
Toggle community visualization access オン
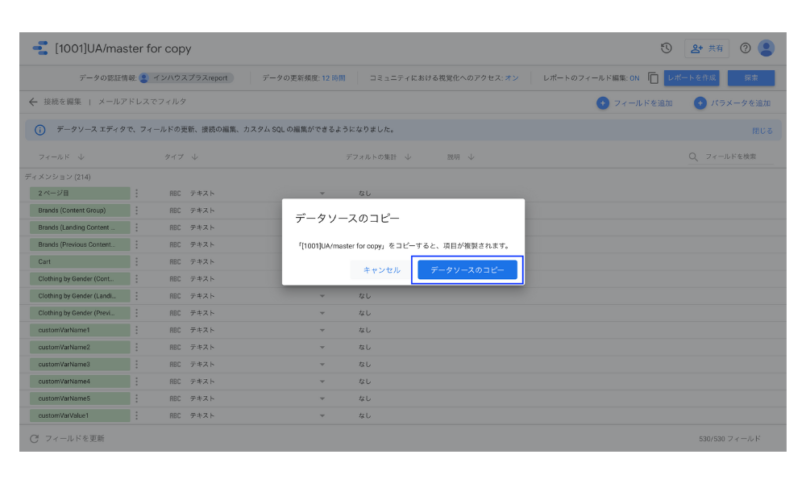point(512,77)
